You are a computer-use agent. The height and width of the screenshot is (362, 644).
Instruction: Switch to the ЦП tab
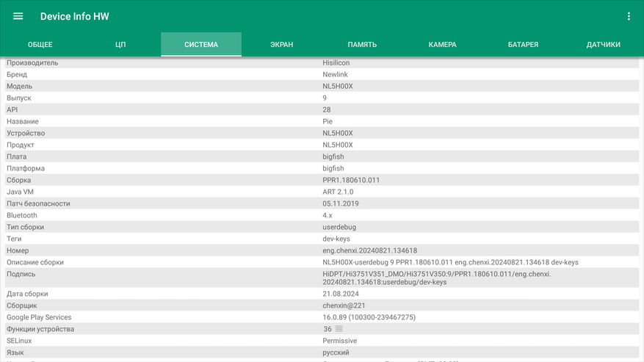[120, 44]
